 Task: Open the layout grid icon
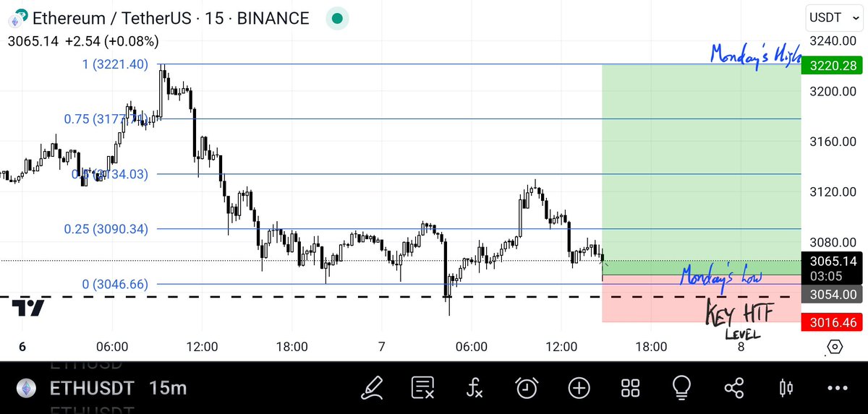tap(630, 389)
